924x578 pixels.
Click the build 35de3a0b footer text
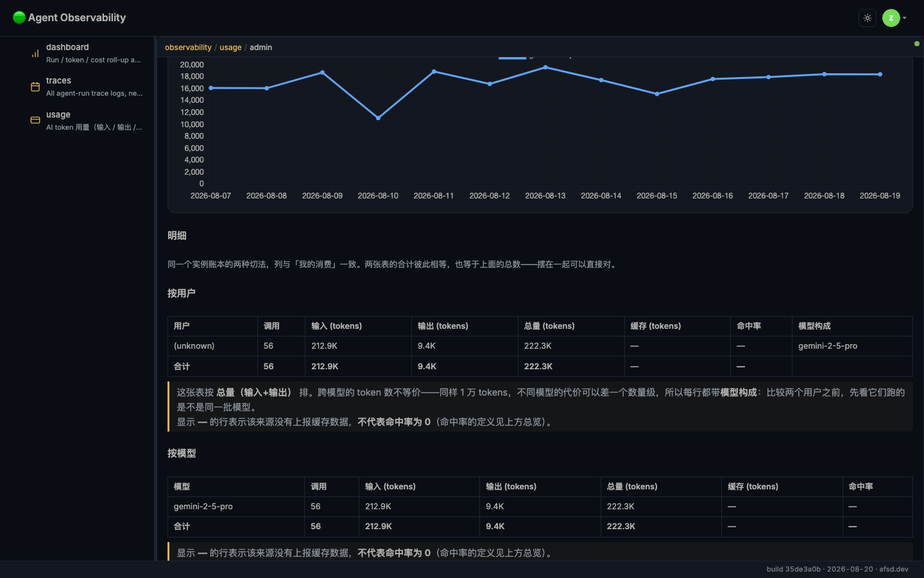pyautogui.click(x=794, y=569)
